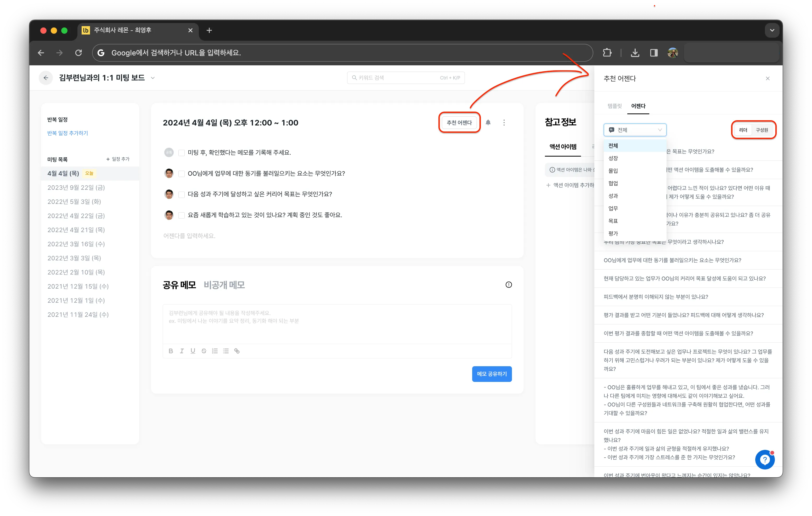Viewport: 812px width, 516px height.
Task: Close the 추천 어젠다 panel
Action: point(768,78)
